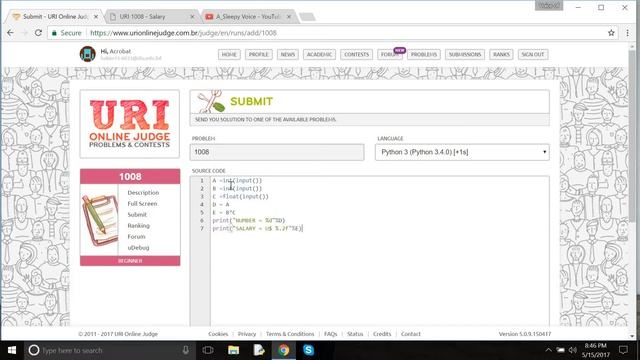Open the uDebug link in the sidebar
640x360 pixels.
(x=138, y=248)
